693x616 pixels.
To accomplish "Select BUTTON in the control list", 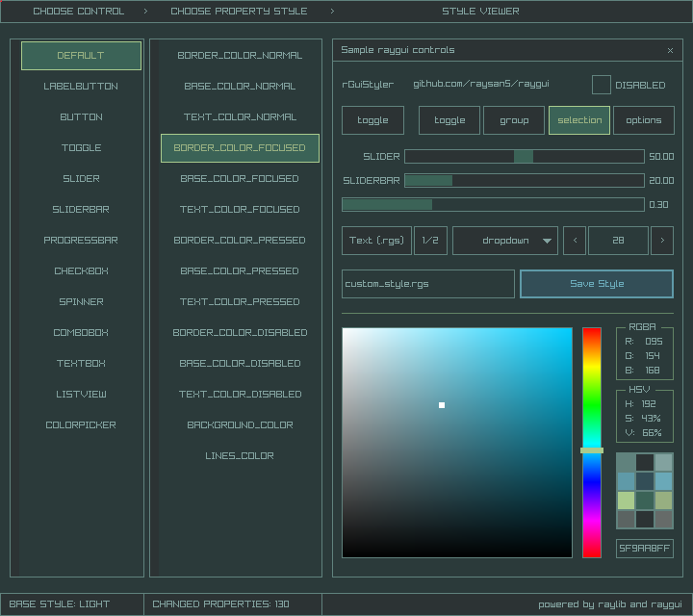I will (x=81, y=117).
